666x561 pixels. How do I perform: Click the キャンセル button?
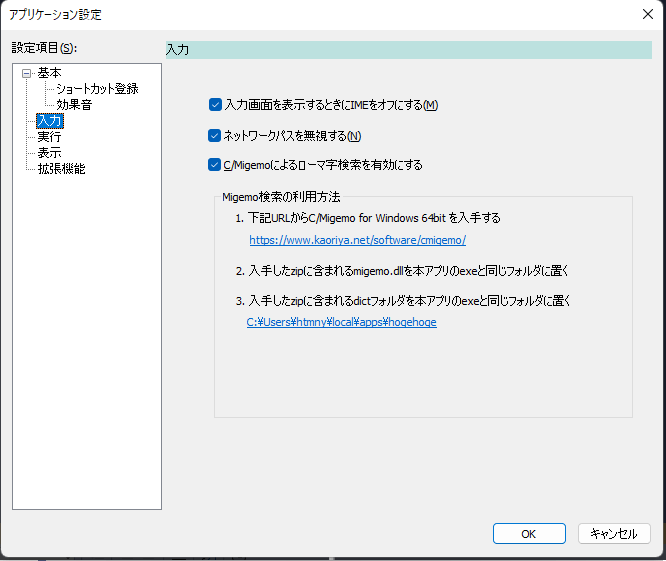(614, 534)
